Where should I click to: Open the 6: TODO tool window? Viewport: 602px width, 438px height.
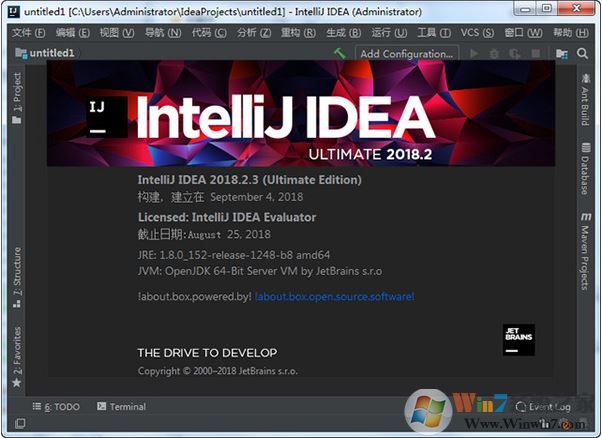(x=56, y=407)
